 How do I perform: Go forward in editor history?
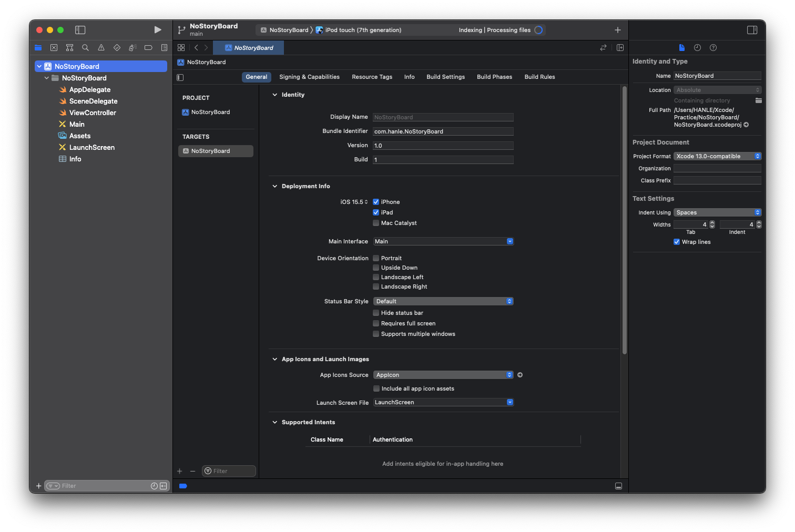tap(206, 48)
